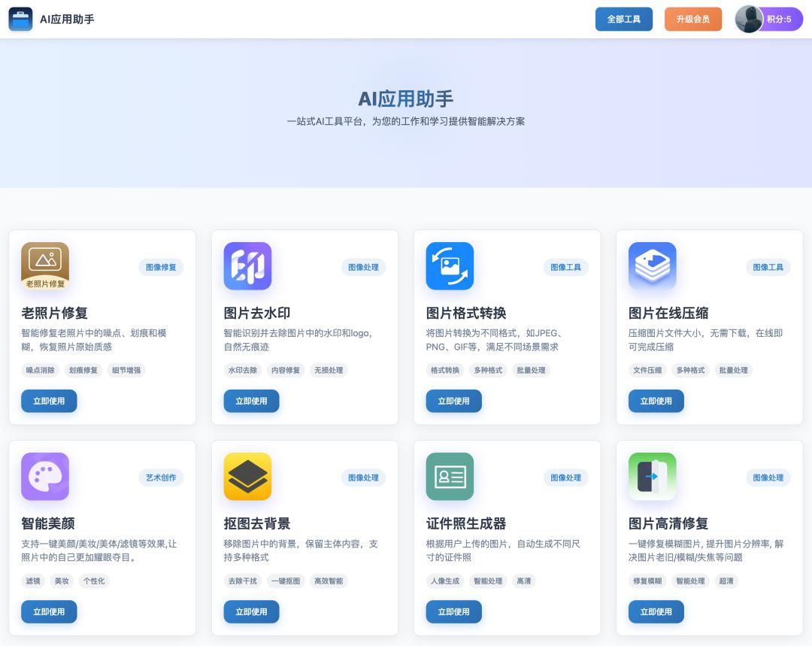Click the 抠图去背景 layers icon
The image size is (812, 646).
pos(247,476)
